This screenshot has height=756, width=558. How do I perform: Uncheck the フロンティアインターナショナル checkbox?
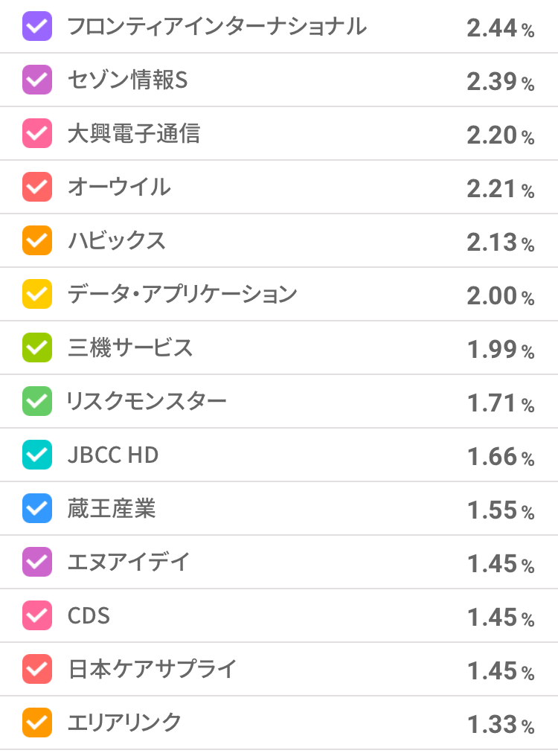tap(37, 27)
